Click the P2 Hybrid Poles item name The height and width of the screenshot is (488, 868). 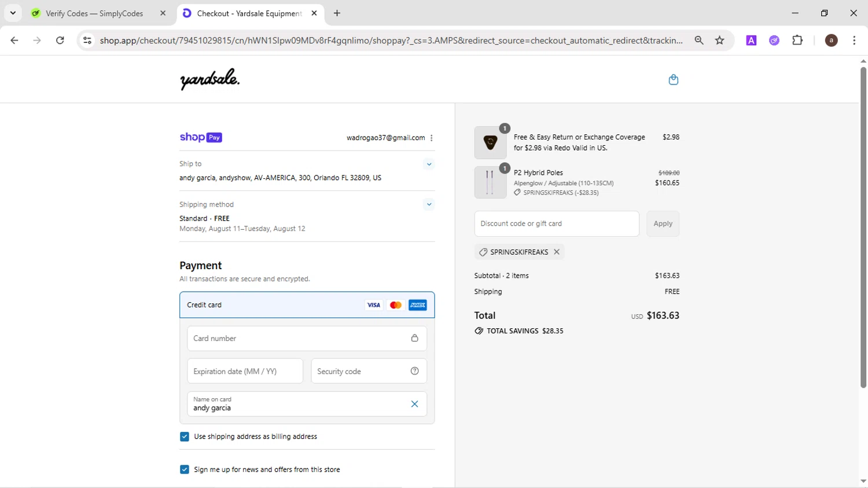click(x=538, y=173)
